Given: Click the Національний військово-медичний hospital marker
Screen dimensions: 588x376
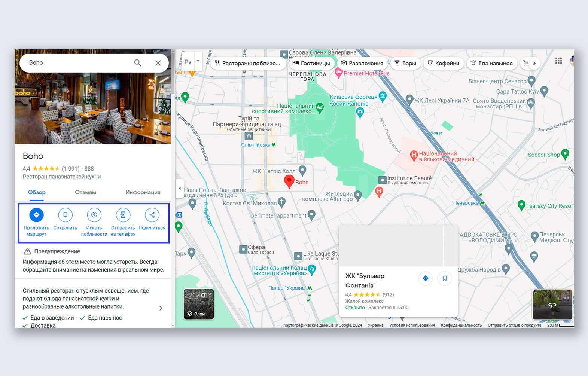Looking at the screenshot, I should coord(414,155).
